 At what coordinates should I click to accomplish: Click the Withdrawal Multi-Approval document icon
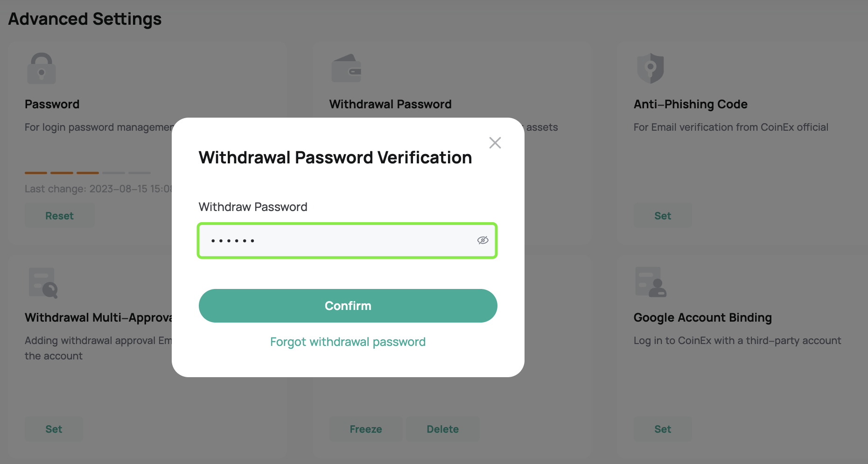tap(42, 282)
